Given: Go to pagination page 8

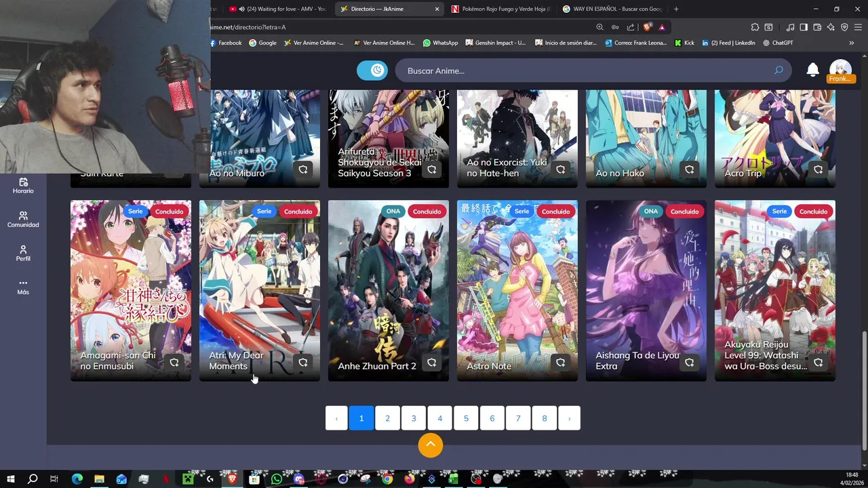Looking at the screenshot, I should 545,418.
